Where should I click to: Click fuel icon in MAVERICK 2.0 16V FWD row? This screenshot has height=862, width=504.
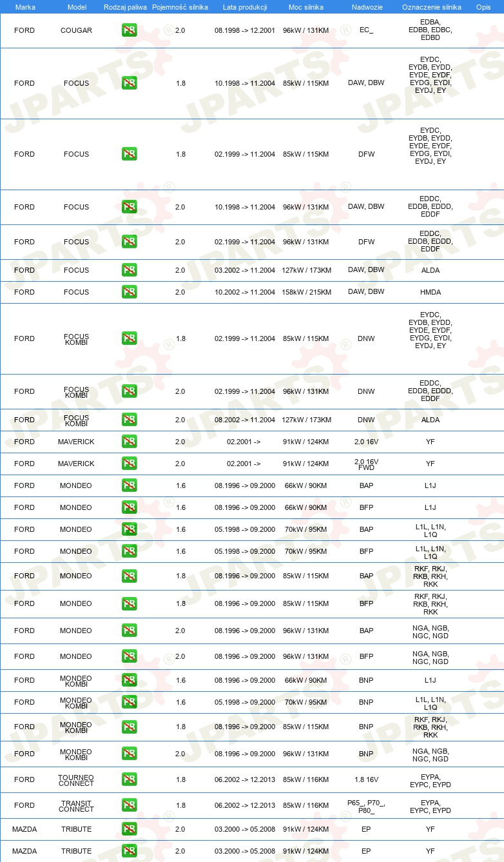pyautogui.click(x=130, y=464)
